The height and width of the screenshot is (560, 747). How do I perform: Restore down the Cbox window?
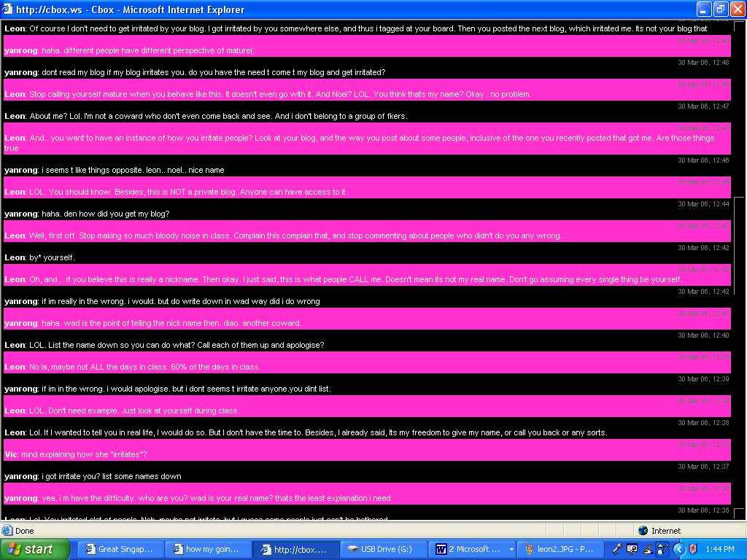point(720,9)
